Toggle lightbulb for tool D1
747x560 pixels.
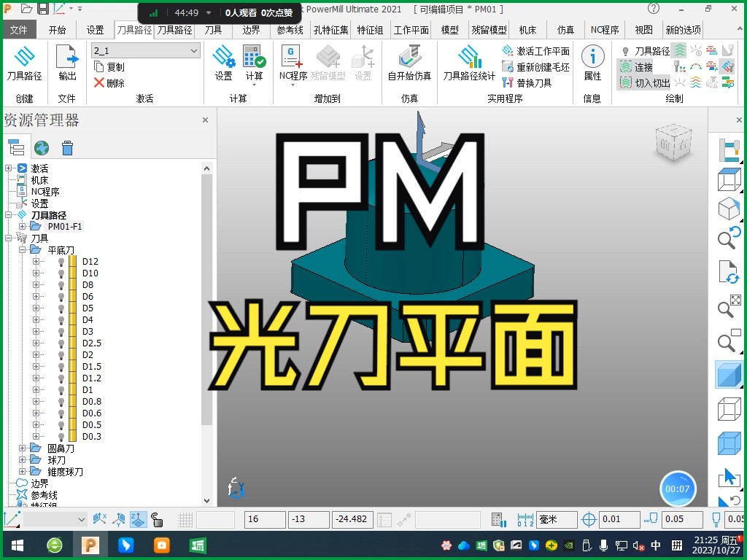61,390
